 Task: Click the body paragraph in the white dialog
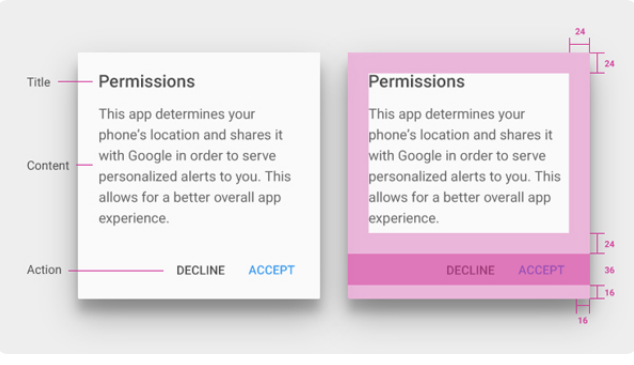[x=194, y=166]
